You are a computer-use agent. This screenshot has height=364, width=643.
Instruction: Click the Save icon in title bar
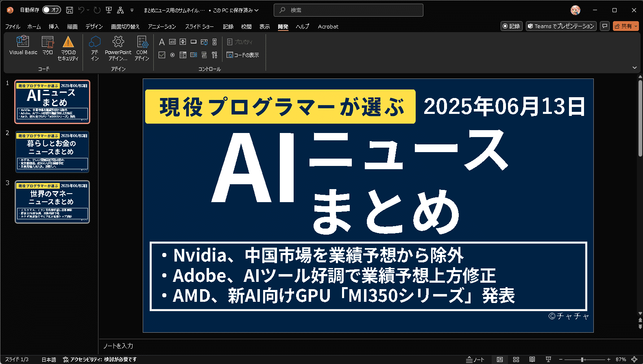(x=70, y=10)
